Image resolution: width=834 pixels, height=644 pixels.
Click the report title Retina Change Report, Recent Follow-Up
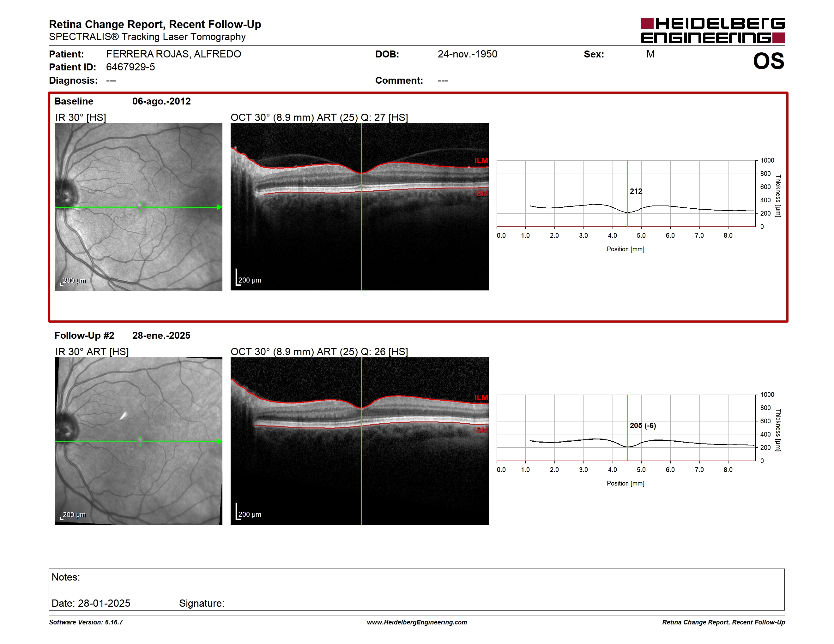pyautogui.click(x=155, y=24)
